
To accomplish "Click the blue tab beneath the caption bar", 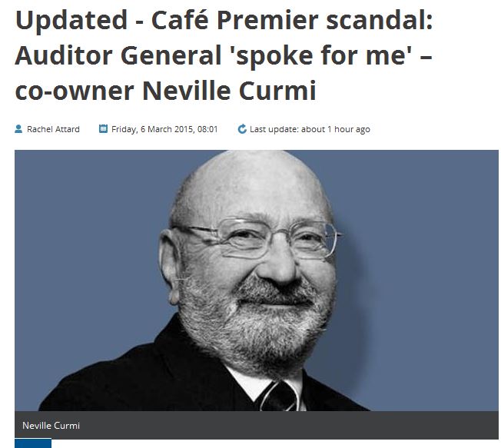I will coord(33,443).
